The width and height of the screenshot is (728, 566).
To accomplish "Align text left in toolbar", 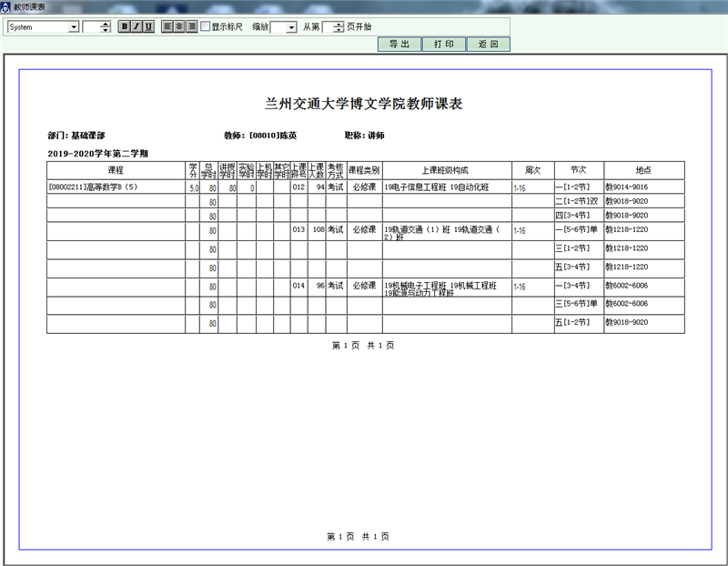I will pos(167,26).
